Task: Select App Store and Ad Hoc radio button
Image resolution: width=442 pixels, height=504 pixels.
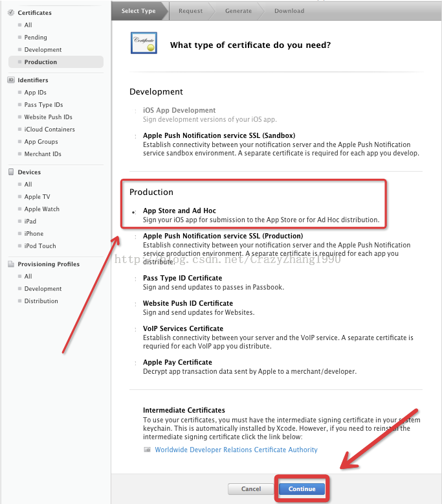Action: [134, 212]
